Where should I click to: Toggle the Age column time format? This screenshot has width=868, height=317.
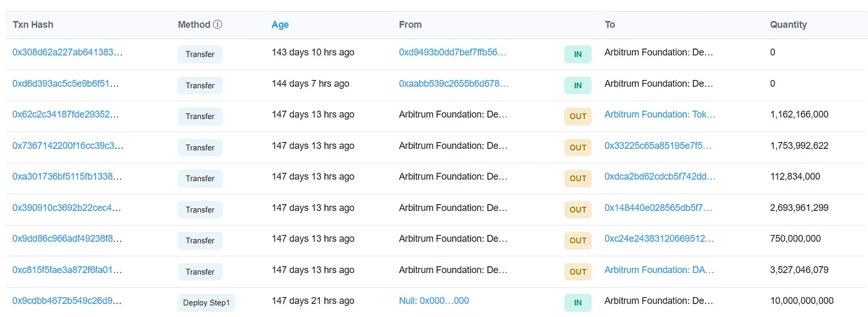coord(280,25)
